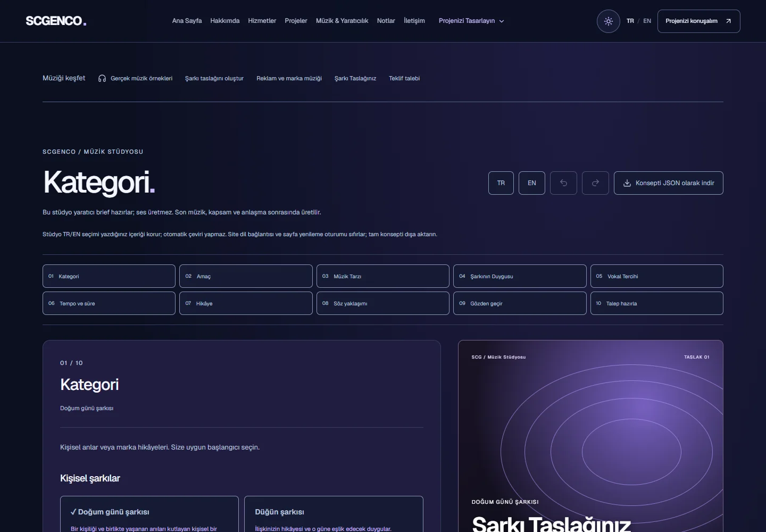Go to step 06 Tempo ve süre

(109, 303)
